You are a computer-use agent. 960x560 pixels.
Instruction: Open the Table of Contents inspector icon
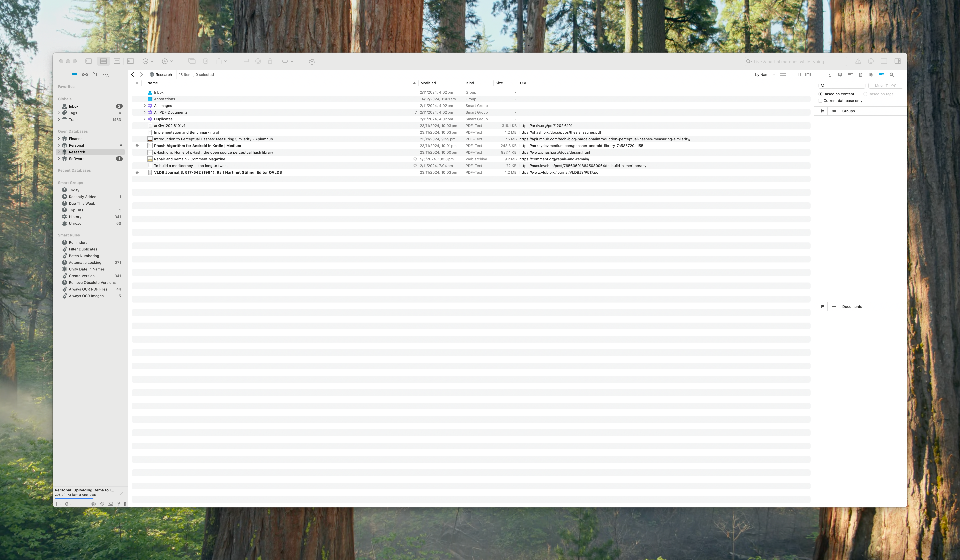(x=850, y=75)
